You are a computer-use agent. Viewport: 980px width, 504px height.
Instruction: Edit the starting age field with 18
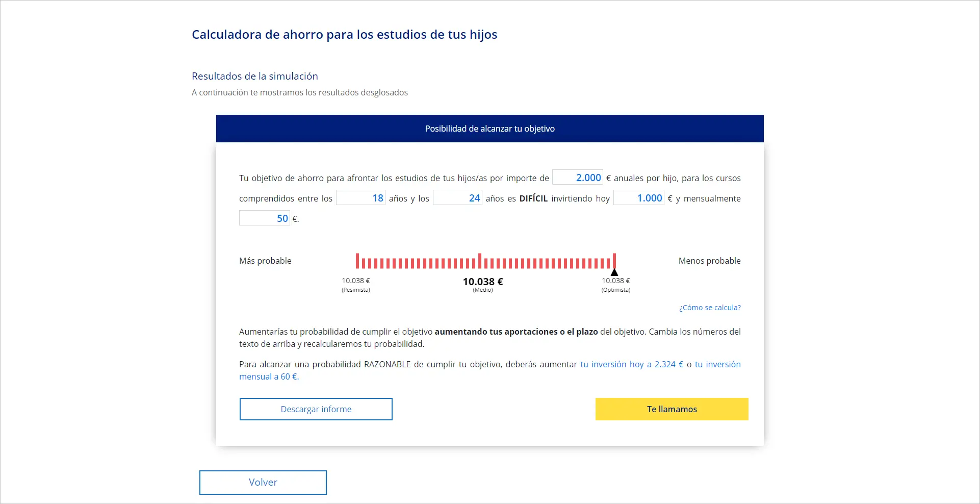(x=360, y=198)
